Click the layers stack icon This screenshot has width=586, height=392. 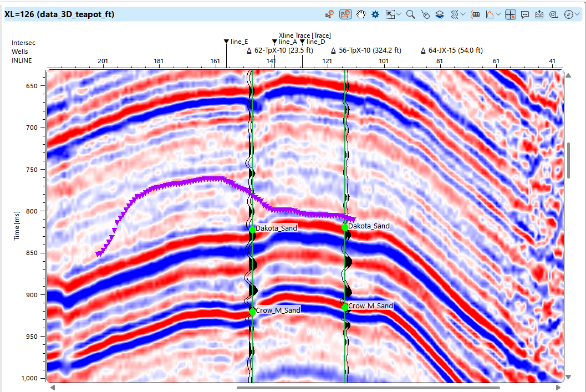(440, 14)
